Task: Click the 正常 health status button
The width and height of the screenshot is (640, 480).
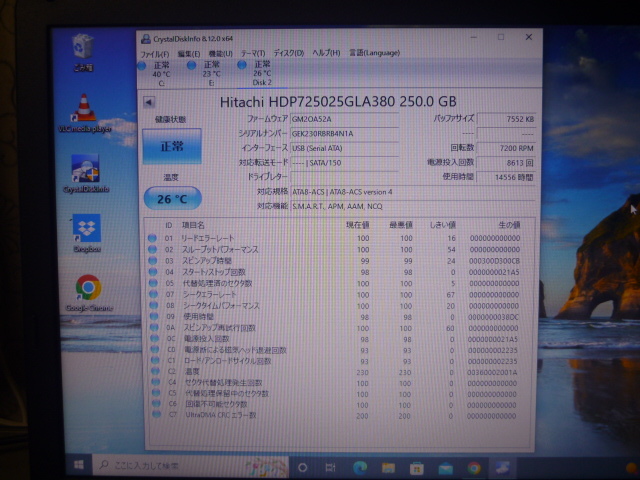Action: 172,146
